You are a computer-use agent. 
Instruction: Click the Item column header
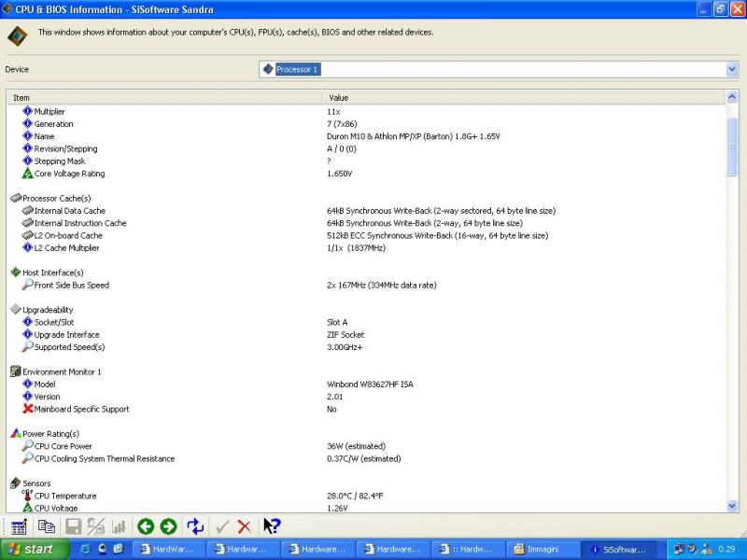(165, 98)
